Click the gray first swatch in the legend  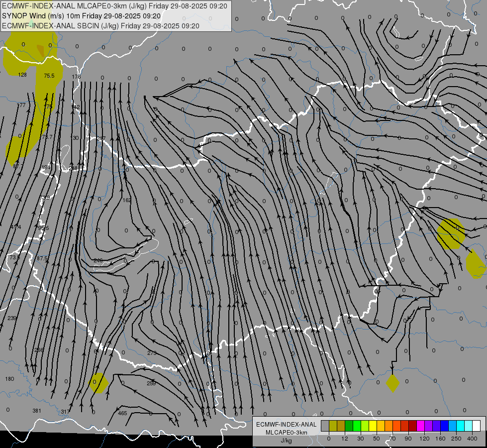pos(325,426)
